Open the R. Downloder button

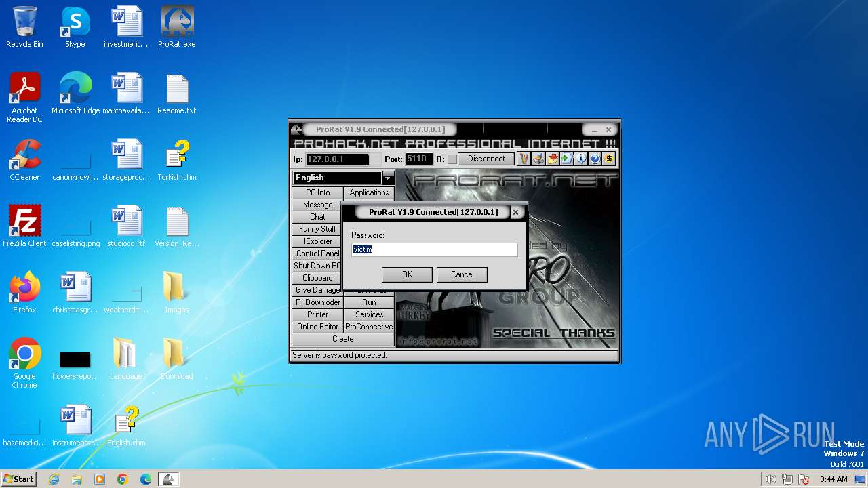317,302
